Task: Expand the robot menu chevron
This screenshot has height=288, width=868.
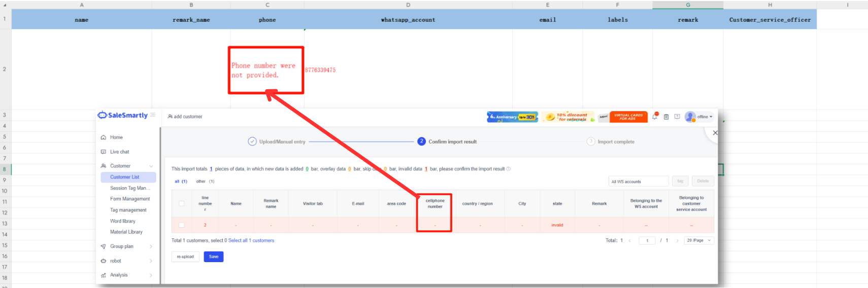Action: click(151, 261)
